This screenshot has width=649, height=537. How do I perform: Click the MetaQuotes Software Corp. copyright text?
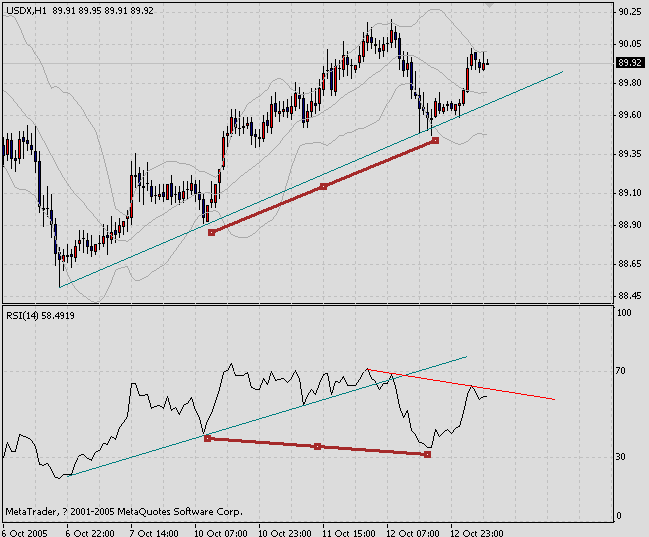(124, 512)
